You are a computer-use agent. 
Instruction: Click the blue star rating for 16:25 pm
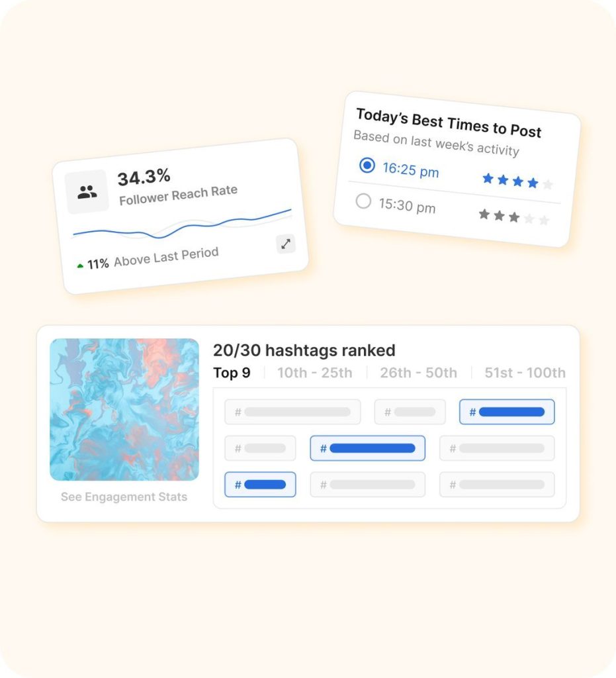click(517, 181)
